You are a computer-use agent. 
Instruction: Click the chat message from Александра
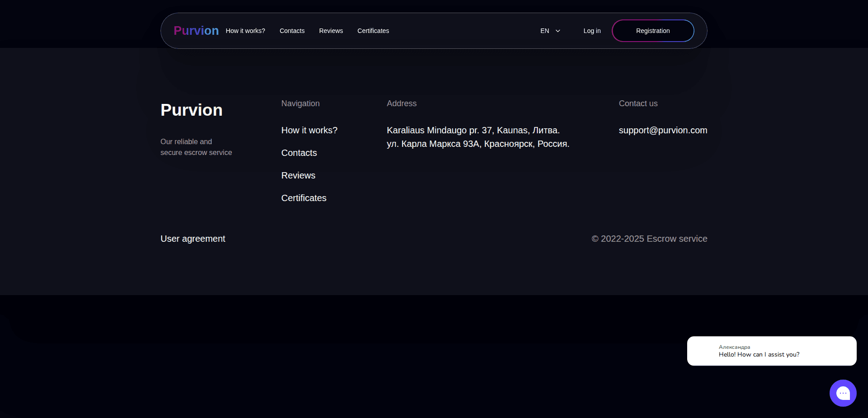point(771,351)
